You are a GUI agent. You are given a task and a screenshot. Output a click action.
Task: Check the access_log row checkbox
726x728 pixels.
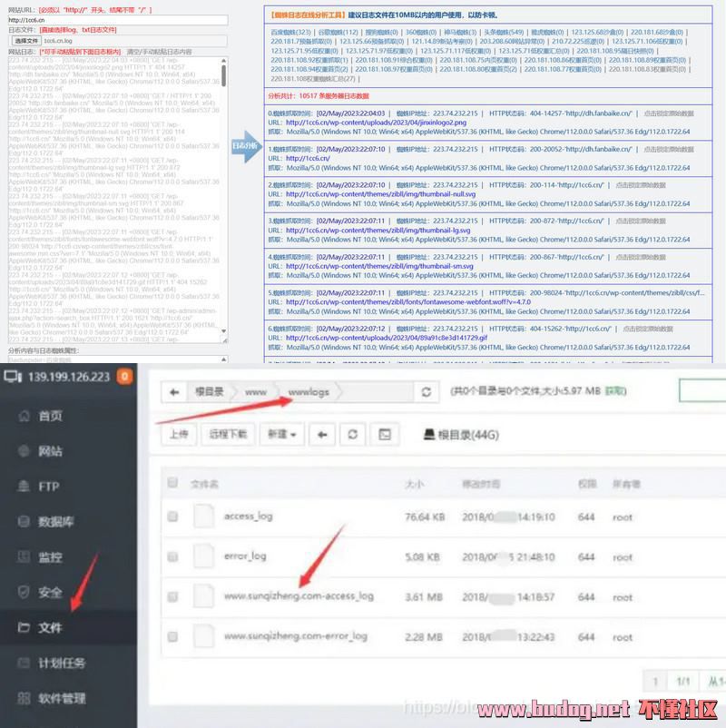coord(172,516)
